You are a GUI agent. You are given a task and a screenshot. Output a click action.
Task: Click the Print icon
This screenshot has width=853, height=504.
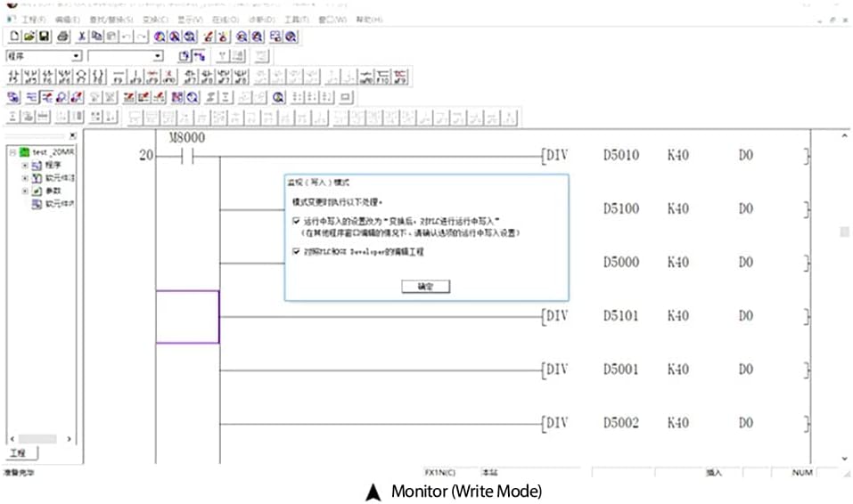coord(63,37)
